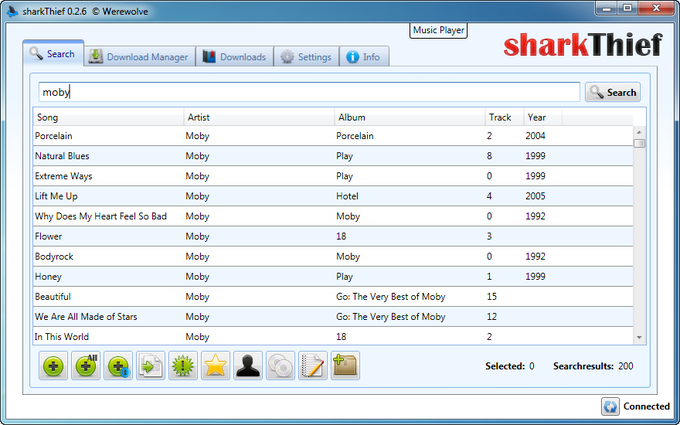
Task: Click album 'Hotel' in Lift Me Up row
Action: [x=347, y=196]
